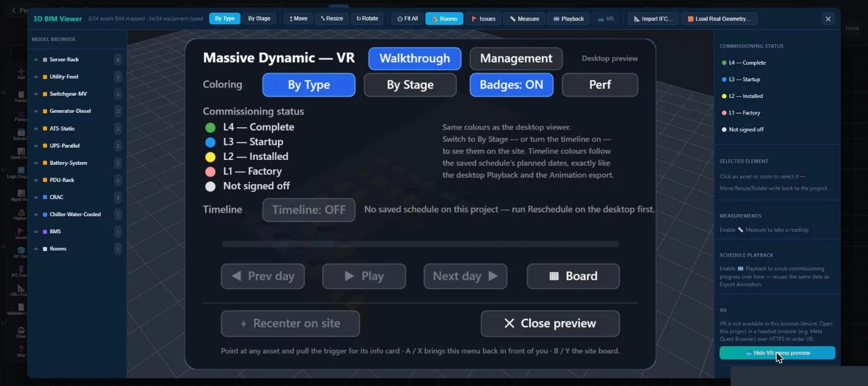This screenshot has height=386, width=868.
Task: Turn on Playback in toolbar
Action: pos(568,19)
